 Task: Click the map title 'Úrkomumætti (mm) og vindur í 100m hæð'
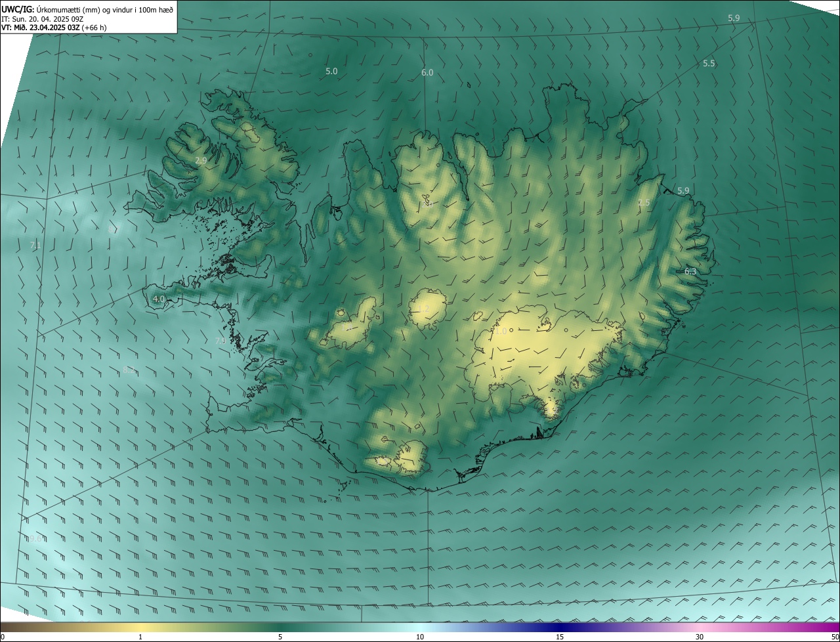click(105, 9)
